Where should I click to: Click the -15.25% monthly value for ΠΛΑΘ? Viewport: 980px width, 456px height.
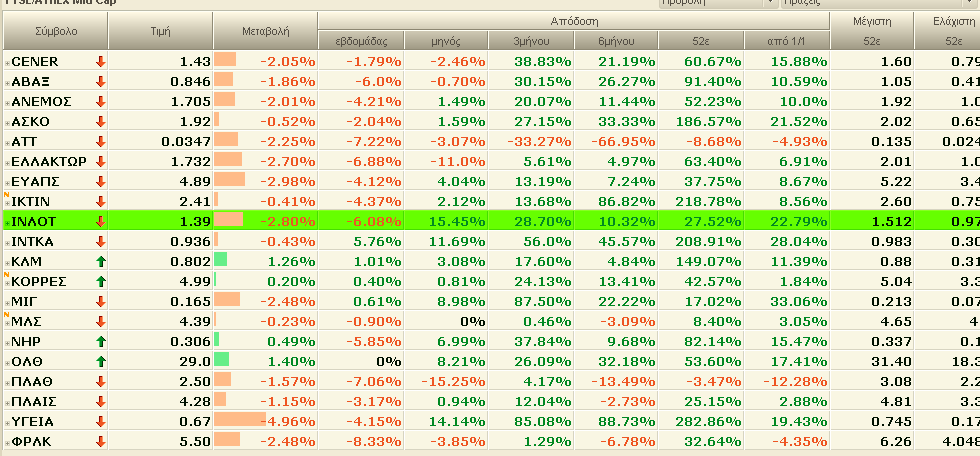pos(453,381)
